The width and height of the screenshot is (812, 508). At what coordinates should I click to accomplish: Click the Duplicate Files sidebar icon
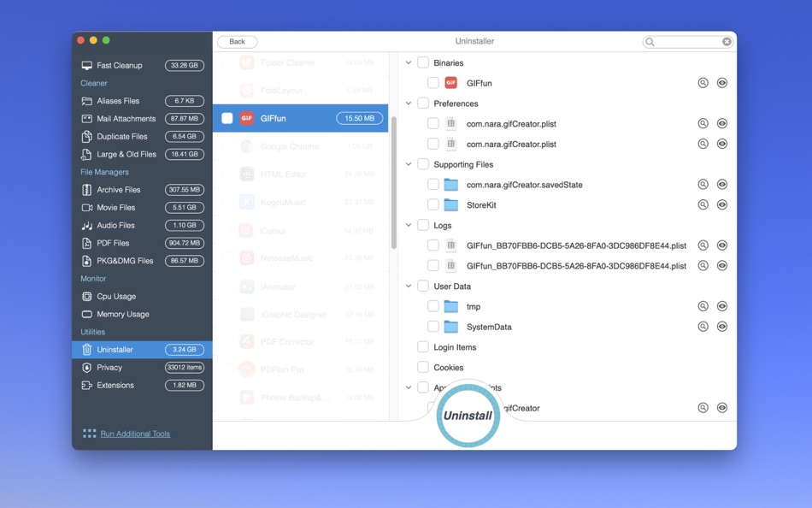tap(86, 136)
